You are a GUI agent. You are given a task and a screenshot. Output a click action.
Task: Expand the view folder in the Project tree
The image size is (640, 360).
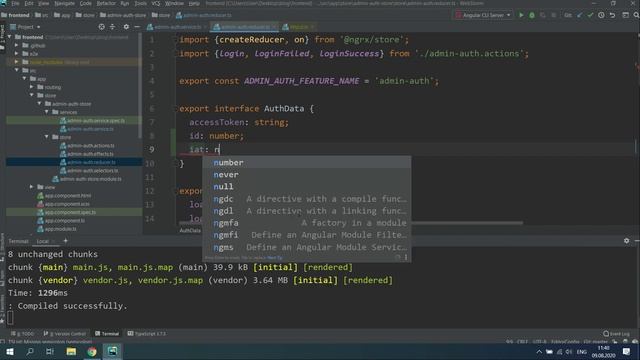(x=32, y=187)
